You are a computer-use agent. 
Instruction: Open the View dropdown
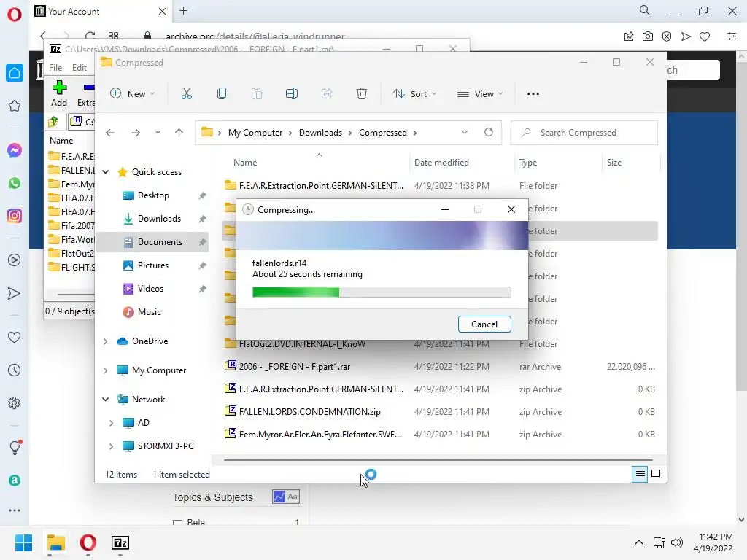(480, 94)
